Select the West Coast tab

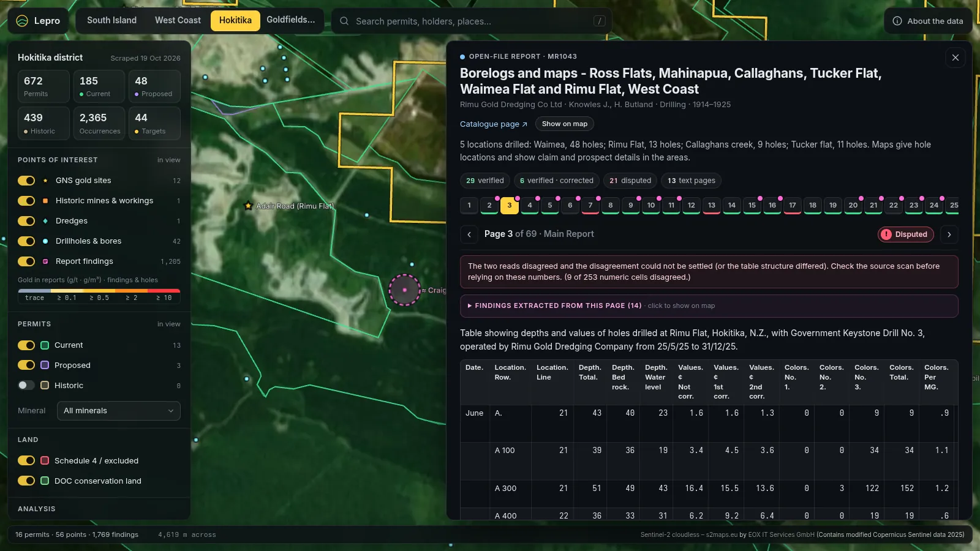pyautogui.click(x=178, y=20)
